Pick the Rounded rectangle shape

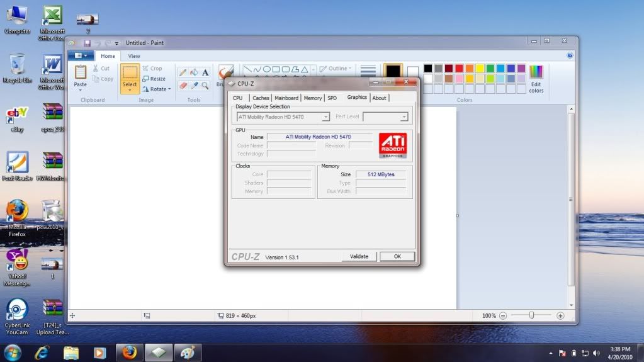click(285, 69)
